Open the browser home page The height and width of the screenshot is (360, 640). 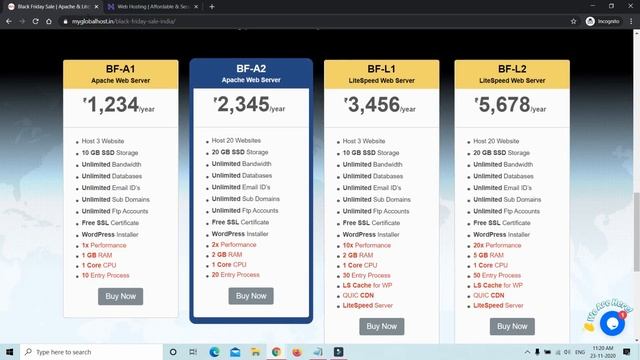pyautogui.click(x=49, y=21)
